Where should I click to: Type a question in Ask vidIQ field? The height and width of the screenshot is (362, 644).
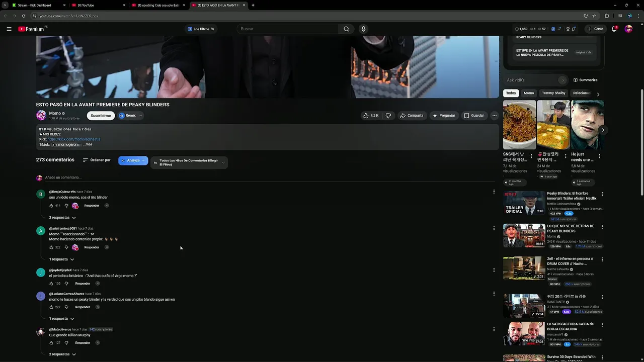[x=532, y=80]
